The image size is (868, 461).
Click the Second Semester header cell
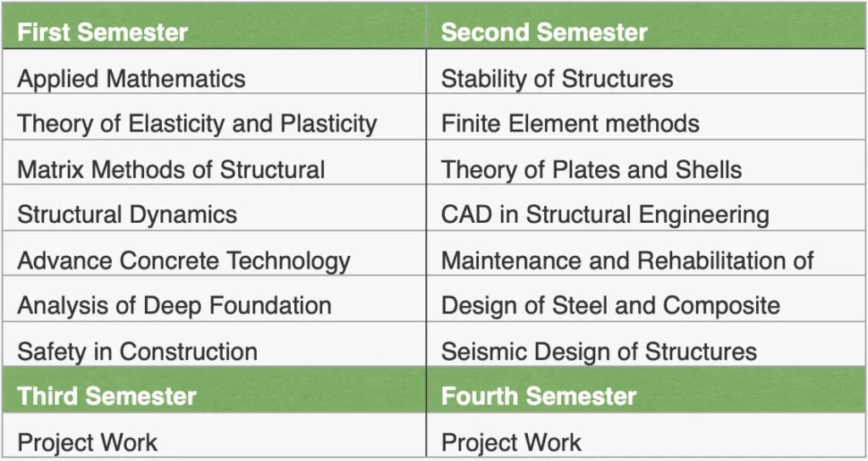pyautogui.click(x=544, y=33)
